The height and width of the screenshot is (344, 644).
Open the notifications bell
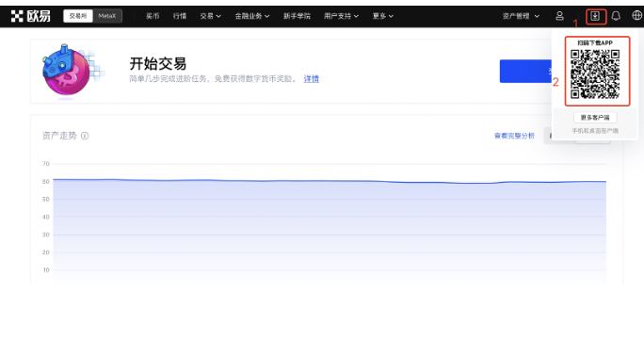click(x=616, y=16)
